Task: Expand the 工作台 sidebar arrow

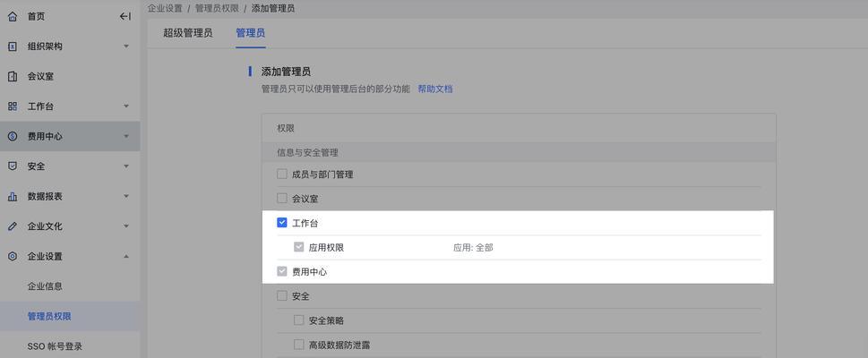Action: pos(126,107)
